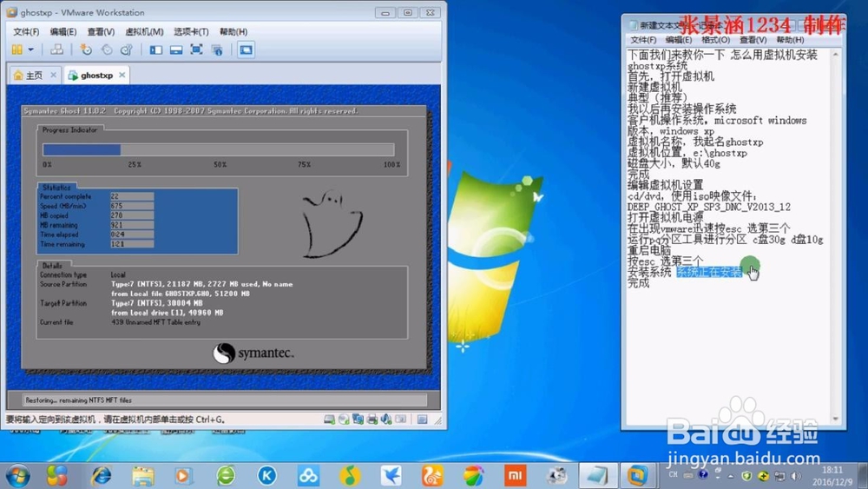
Task: Click Notepad scrollbar down arrow
Action: tap(835, 420)
